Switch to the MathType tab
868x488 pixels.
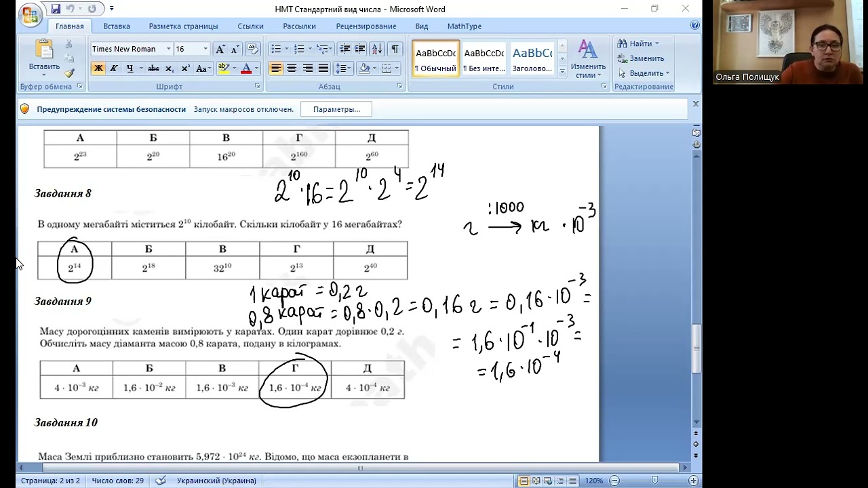(x=465, y=26)
